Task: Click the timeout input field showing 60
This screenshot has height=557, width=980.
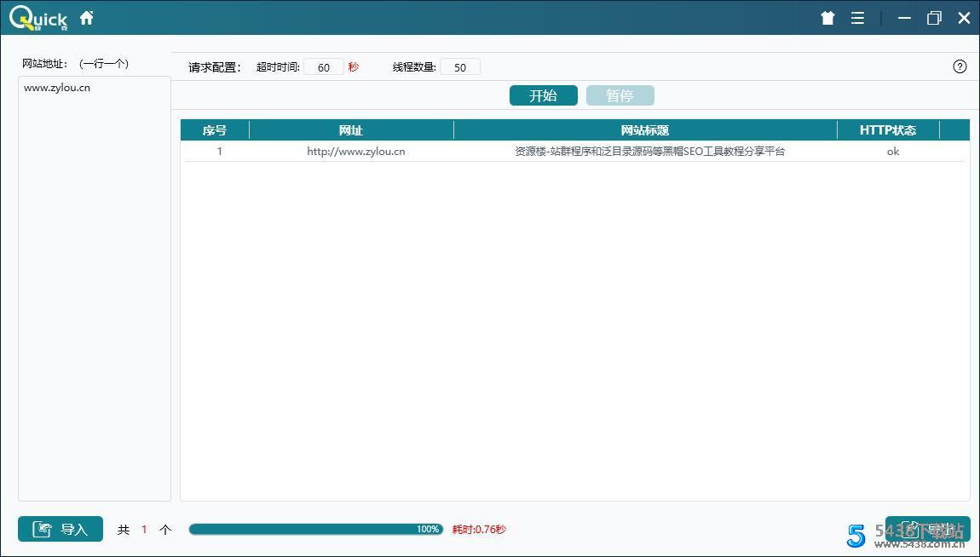Action: 324,66
